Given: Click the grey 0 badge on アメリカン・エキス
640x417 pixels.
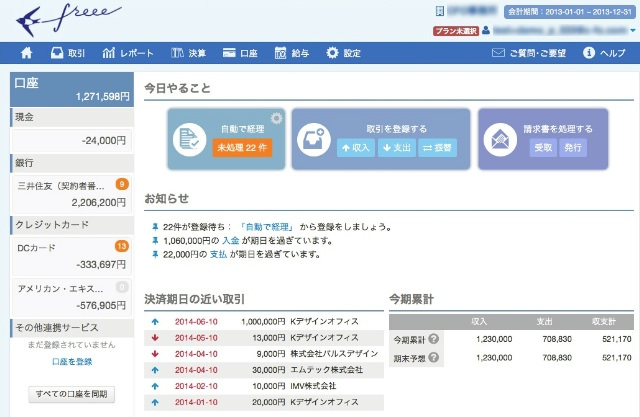Looking at the screenshot, I should [122, 287].
